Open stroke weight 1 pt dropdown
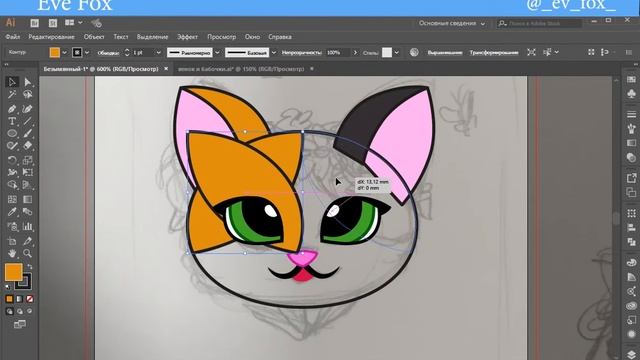This screenshot has height=360, width=640. [x=159, y=53]
